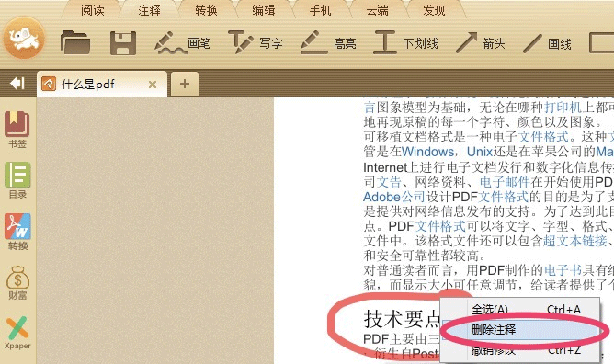Open the 书签 bookmarks sidebar panel
The height and width of the screenshot is (364, 614).
coord(17,130)
